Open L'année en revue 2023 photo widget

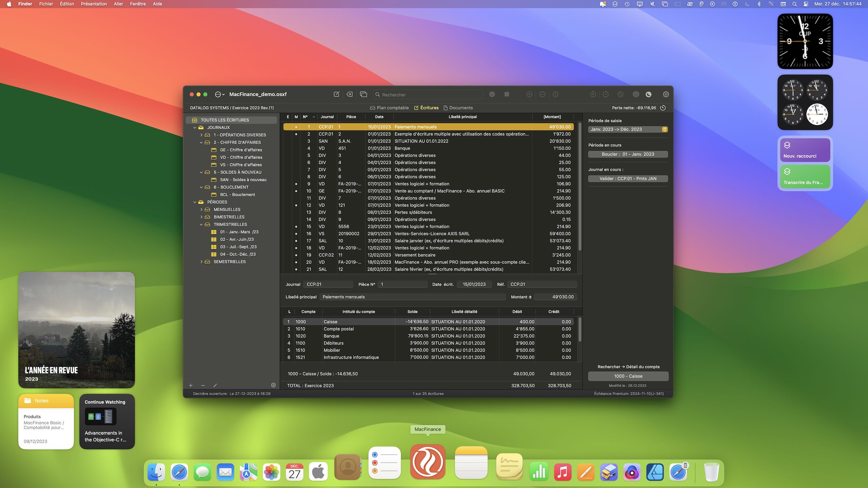coord(77,330)
